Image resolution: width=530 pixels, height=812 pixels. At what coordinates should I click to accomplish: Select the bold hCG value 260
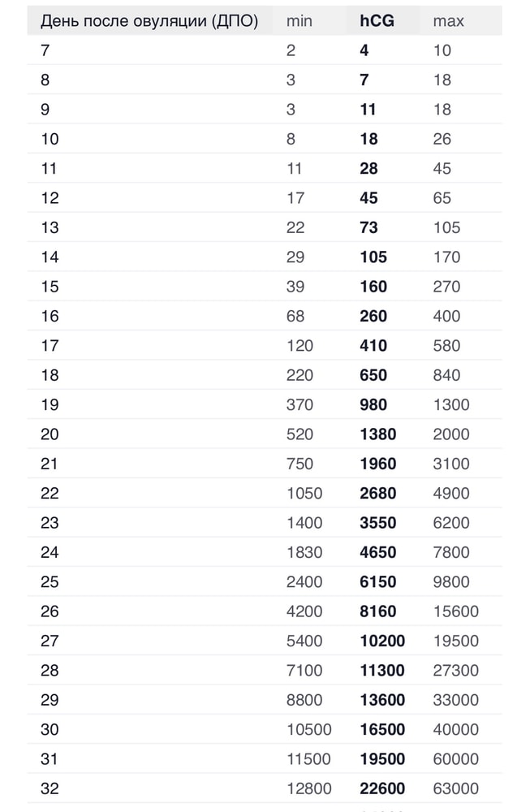[x=373, y=316]
